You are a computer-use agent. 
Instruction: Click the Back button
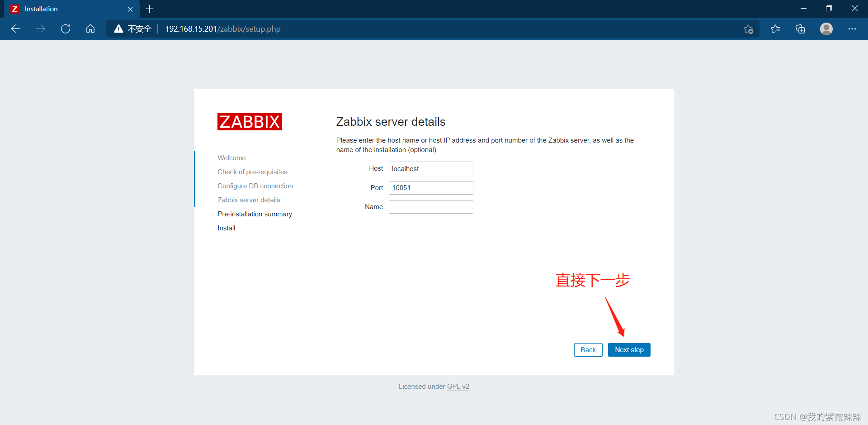588,350
